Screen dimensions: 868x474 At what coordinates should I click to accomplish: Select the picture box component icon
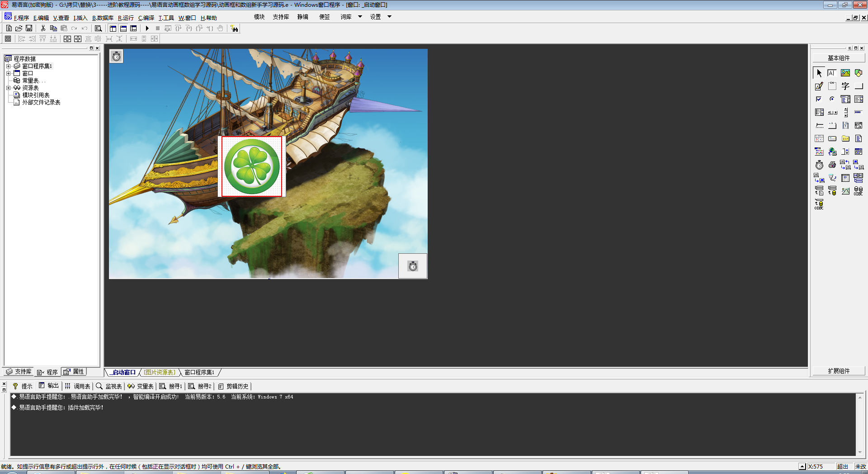tap(845, 73)
